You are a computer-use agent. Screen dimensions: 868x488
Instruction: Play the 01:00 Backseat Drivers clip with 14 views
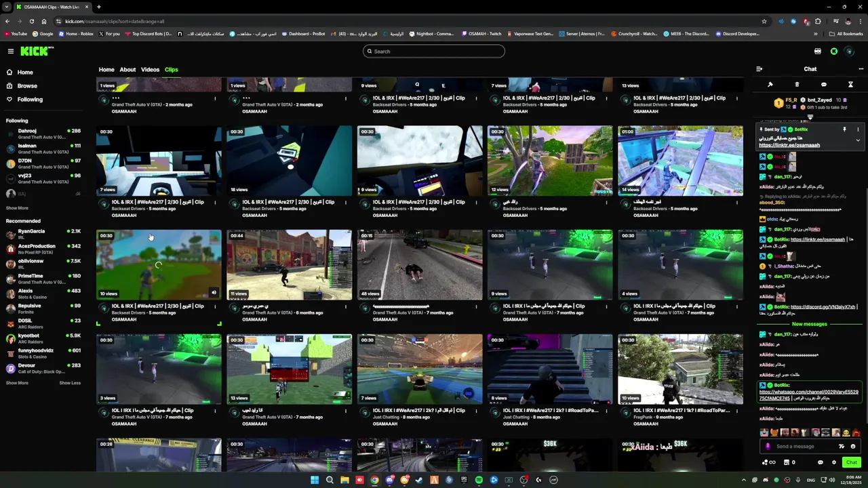pyautogui.click(x=680, y=161)
